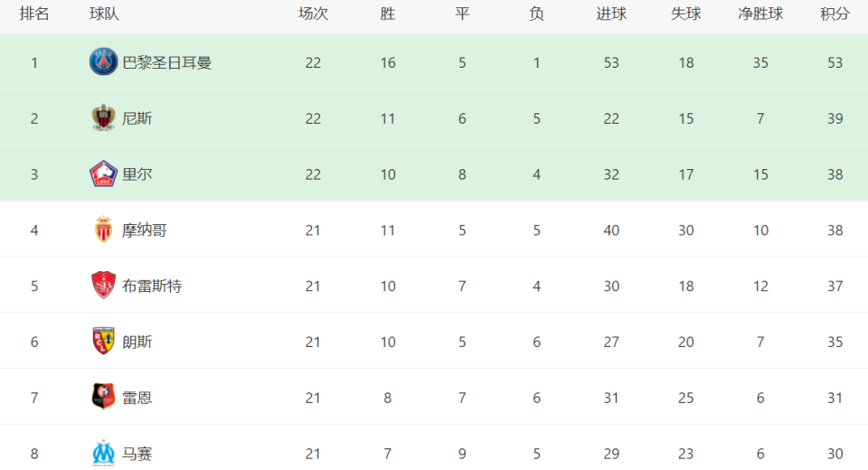The image size is (868, 470).
Task: Click the 布雷斯特 team name
Action: pyautogui.click(x=152, y=287)
